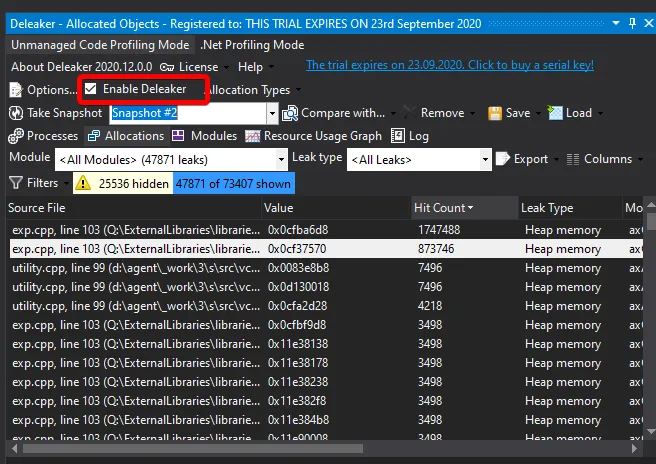Sort by the Source File column header
The height and width of the screenshot is (464, 656).
pyautogui.click(x=134, y=208)
